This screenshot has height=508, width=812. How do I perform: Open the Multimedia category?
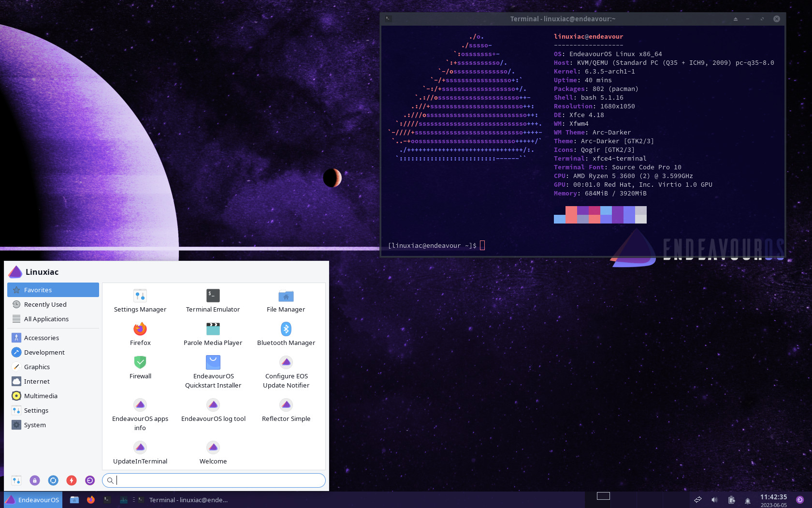pyautogui.click(x=53, y=396)
